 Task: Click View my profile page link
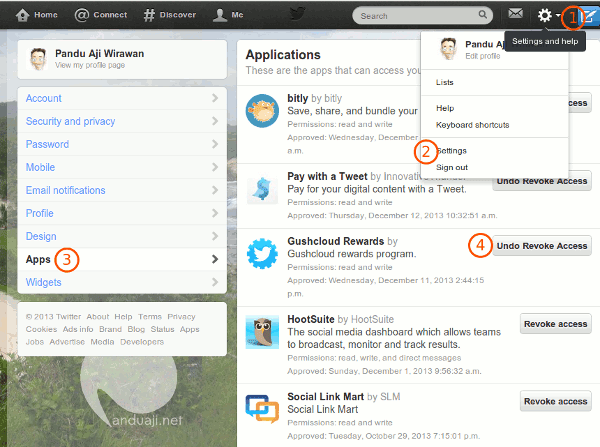coord(90,65)
